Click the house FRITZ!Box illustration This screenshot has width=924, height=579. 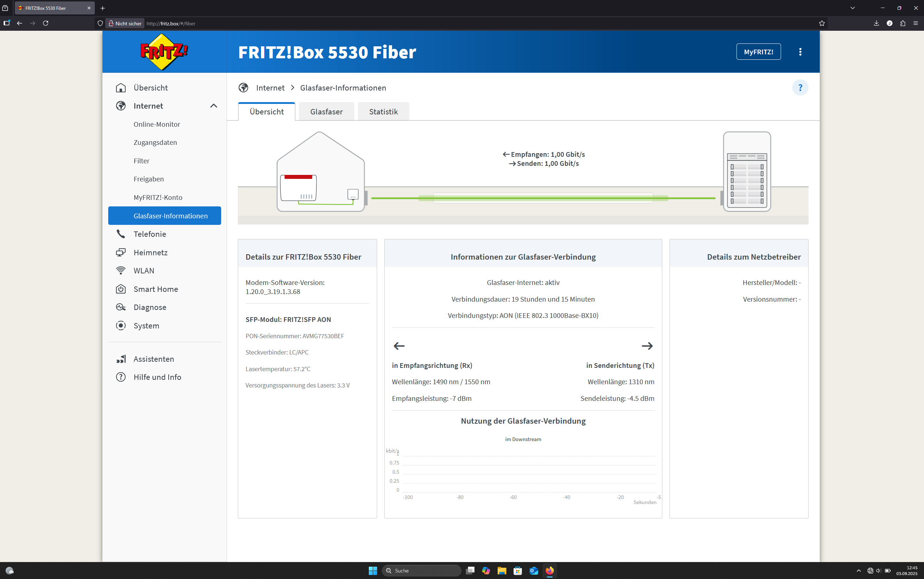321,172
